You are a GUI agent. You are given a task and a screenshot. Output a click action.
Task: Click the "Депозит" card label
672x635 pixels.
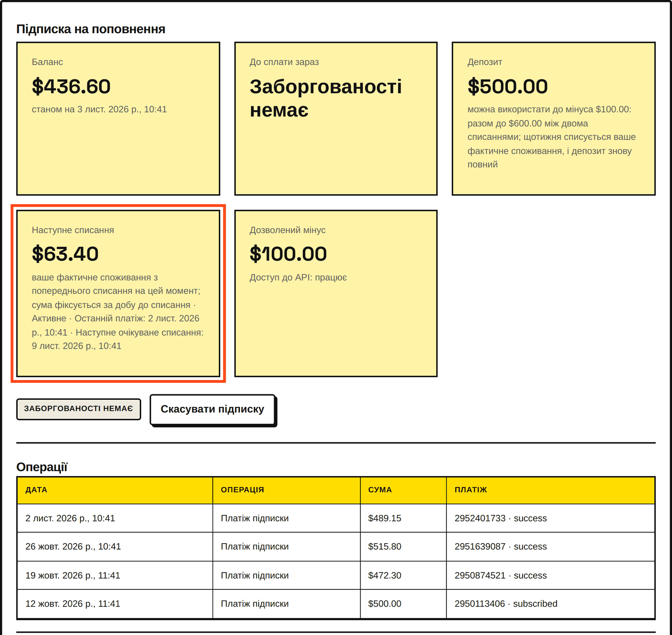tap(485, 62)
